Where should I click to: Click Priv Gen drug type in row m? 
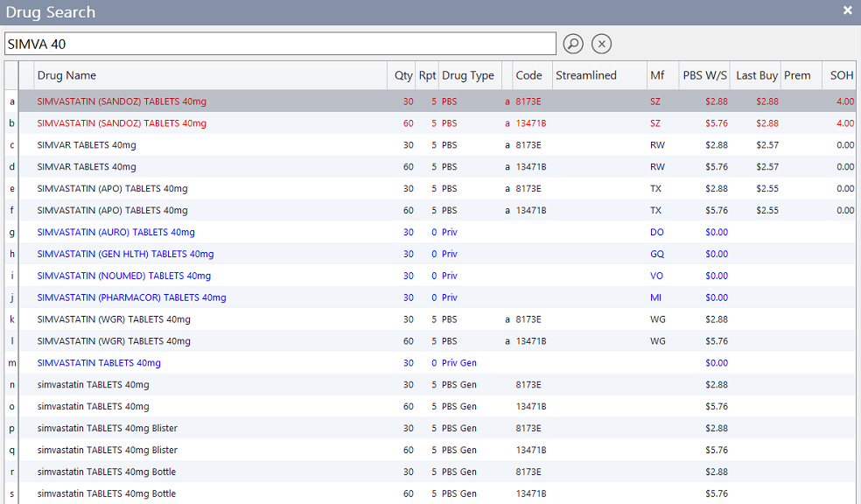click(459, 363)
